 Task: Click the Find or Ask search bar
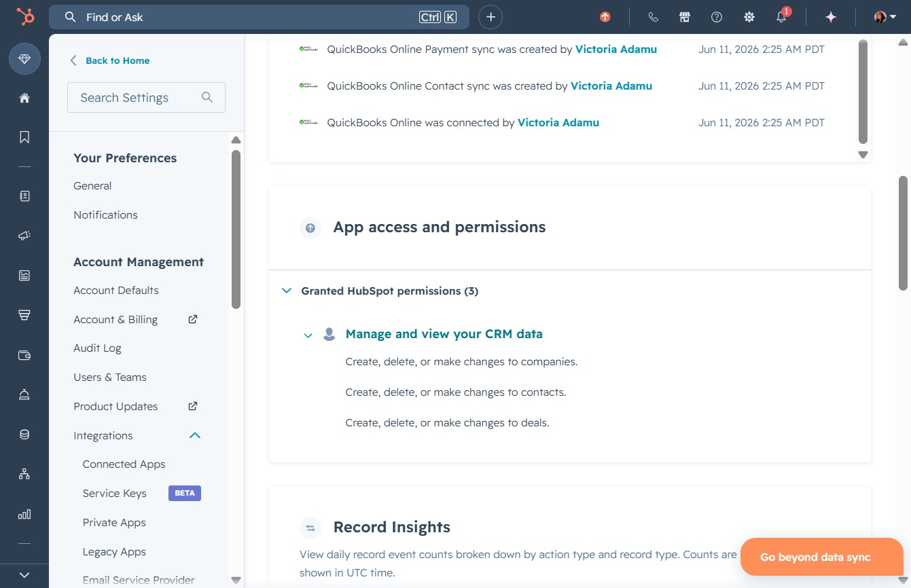[x=259, y=17]
